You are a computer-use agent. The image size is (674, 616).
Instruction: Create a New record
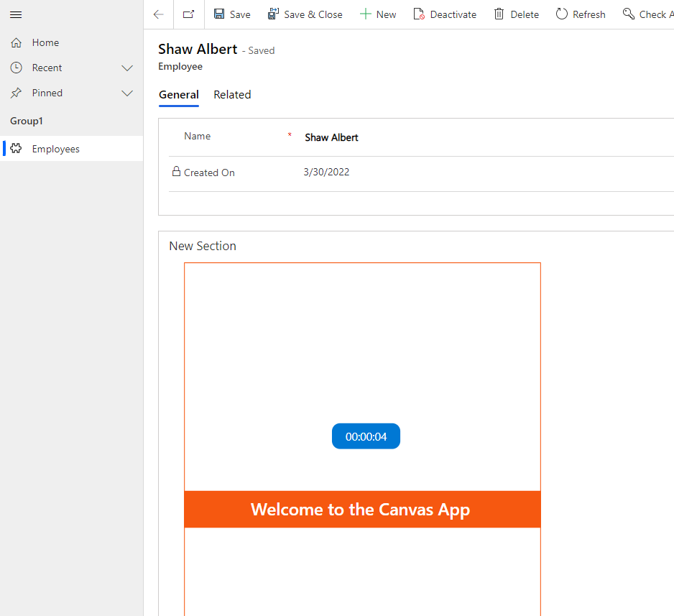pos(378,14)
